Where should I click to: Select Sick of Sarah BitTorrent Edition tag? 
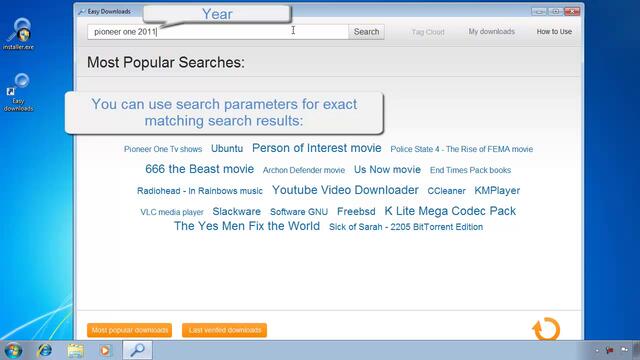pos(406,227)
